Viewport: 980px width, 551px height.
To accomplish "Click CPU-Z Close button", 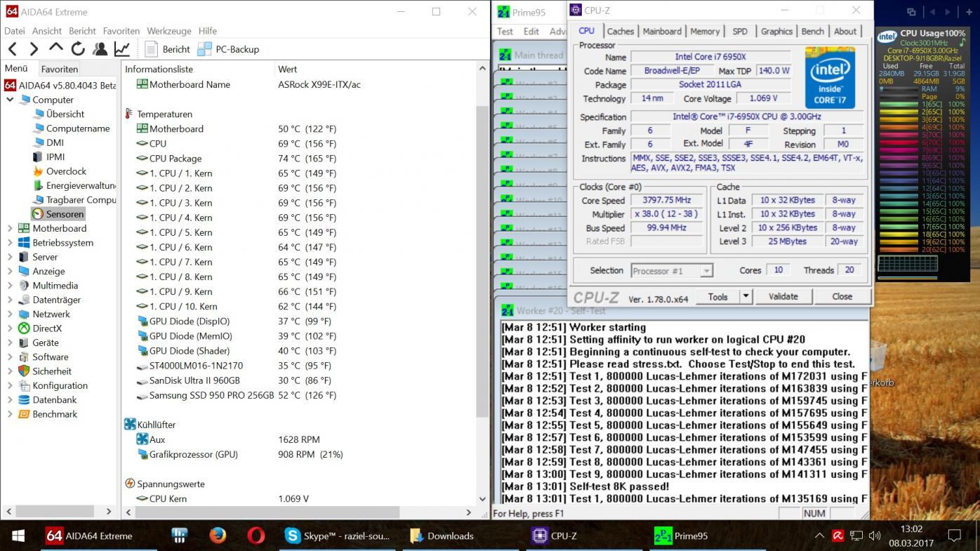I will tap(842, 297).
